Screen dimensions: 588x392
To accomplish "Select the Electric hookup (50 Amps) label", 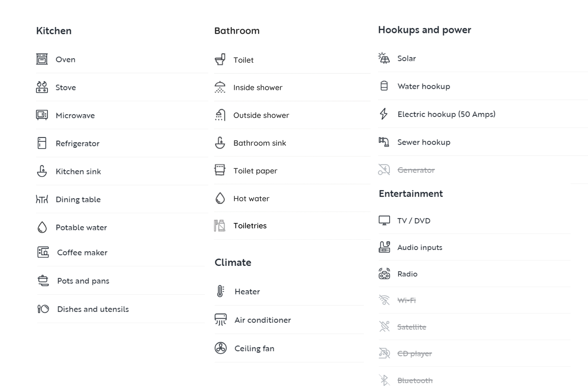I will pyautogui.click(x=446, y=114).
